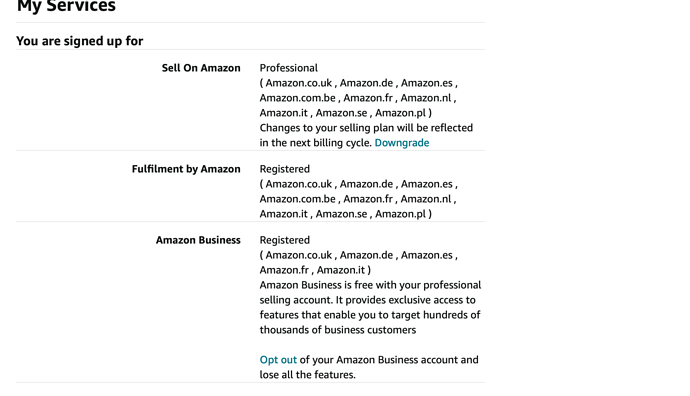This screenshot has height=396, width=690.
Task: Click the Downgrade link
Action: [x=401, y=143]
